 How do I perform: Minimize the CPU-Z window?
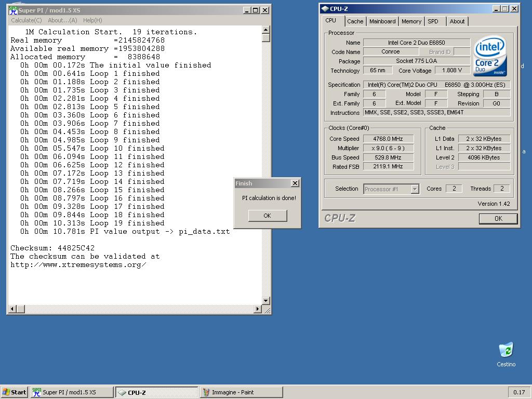tap(497, 9)
